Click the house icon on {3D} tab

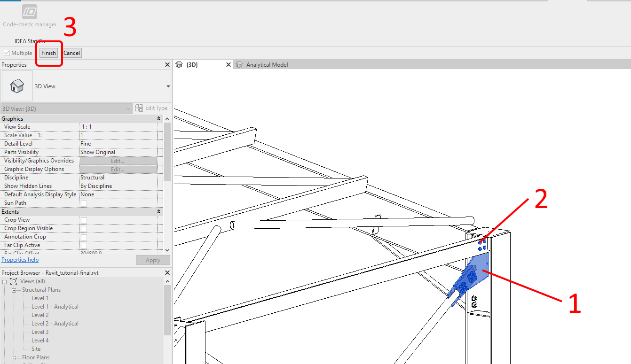(x=179, y=65)
